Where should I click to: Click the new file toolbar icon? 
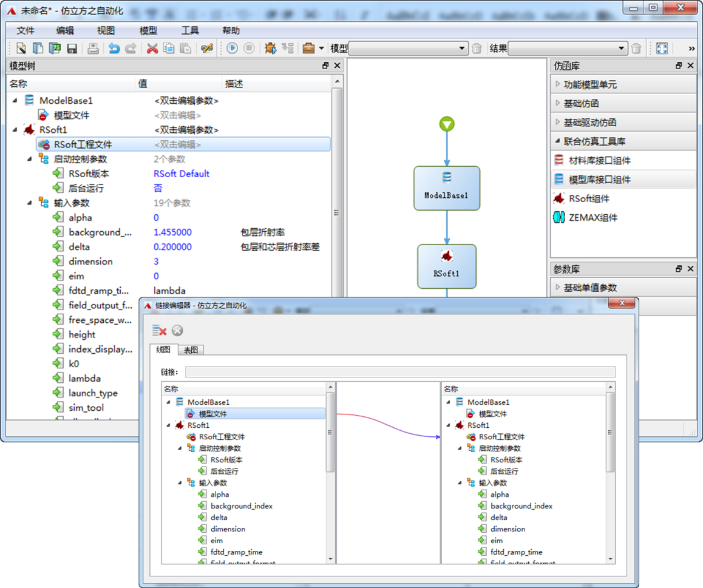tap(21, 48)
